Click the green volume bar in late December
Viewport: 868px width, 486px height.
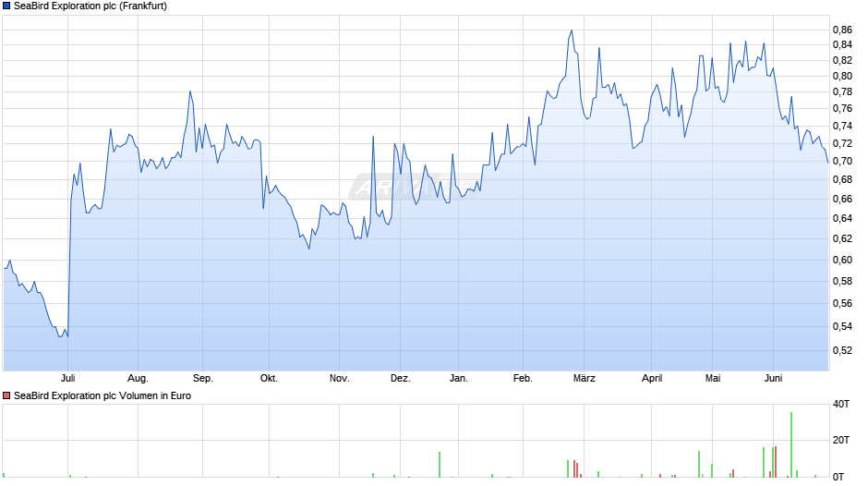(x=440, y=465)
